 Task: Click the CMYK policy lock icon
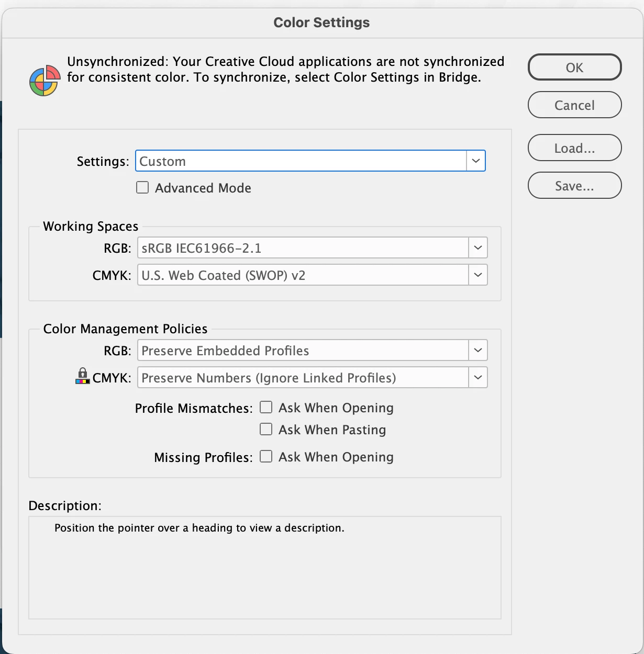click(x=82, y=376)
